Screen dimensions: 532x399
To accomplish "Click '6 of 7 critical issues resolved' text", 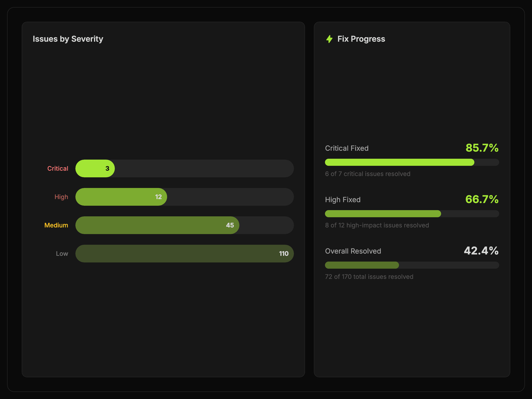I will click(x=368, y=174).
